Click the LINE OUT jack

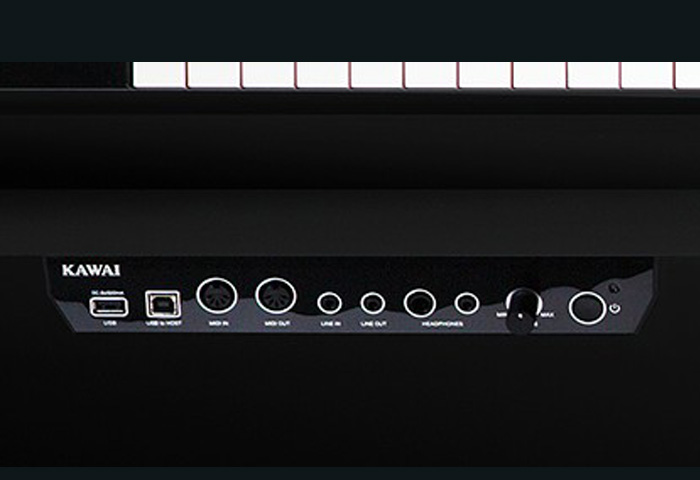point(373,303)
